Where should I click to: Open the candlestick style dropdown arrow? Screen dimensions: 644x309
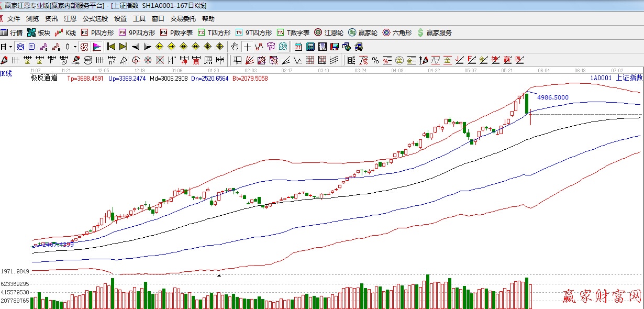[x=75, y=47]
